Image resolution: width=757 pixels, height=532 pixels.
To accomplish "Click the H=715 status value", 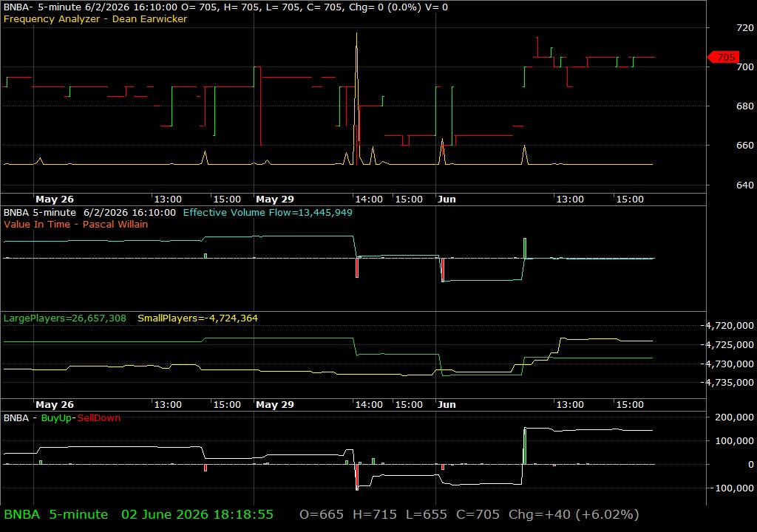I will [x=375, y=514].
